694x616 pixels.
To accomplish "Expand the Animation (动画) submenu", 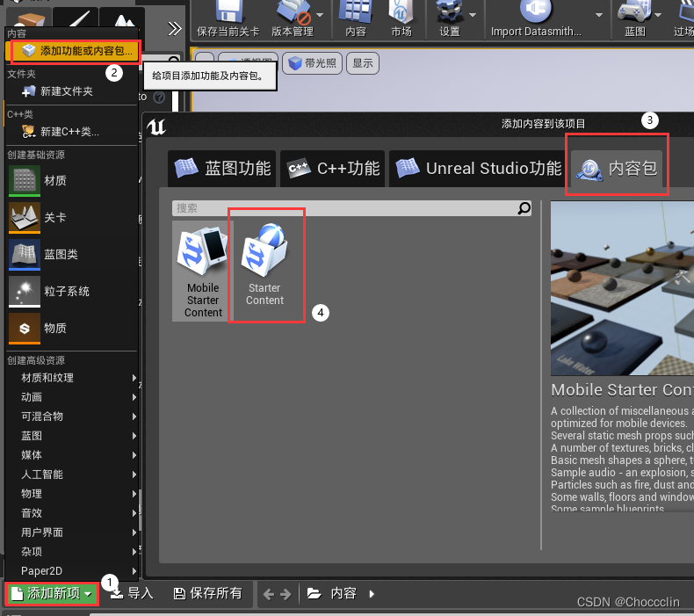I will [71, 397].
